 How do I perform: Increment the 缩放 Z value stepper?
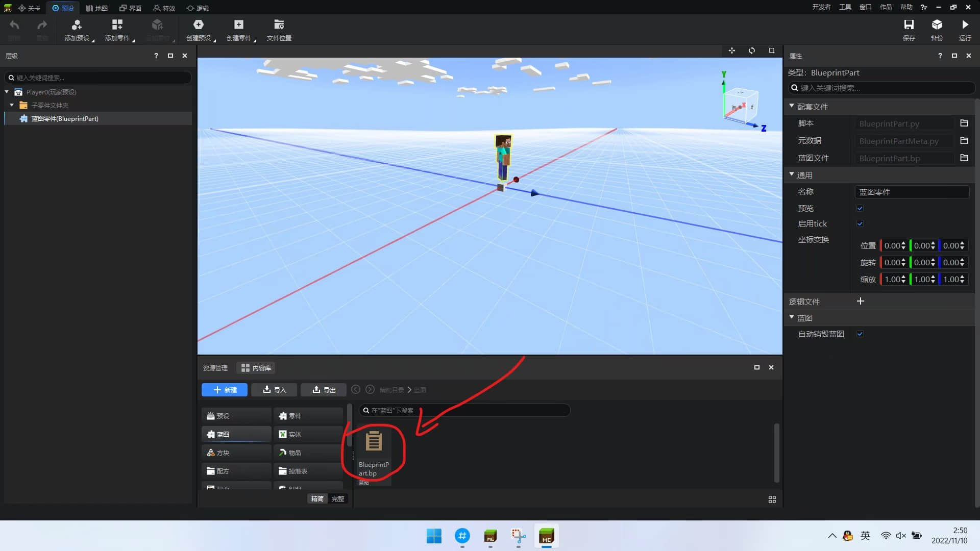point(962,277)
